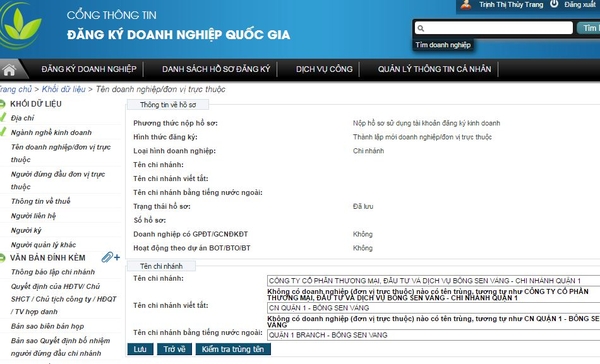The image size is (600, 364).
Task: Click the Trang chủ breadcrumb link
Action: pos(15,89)
